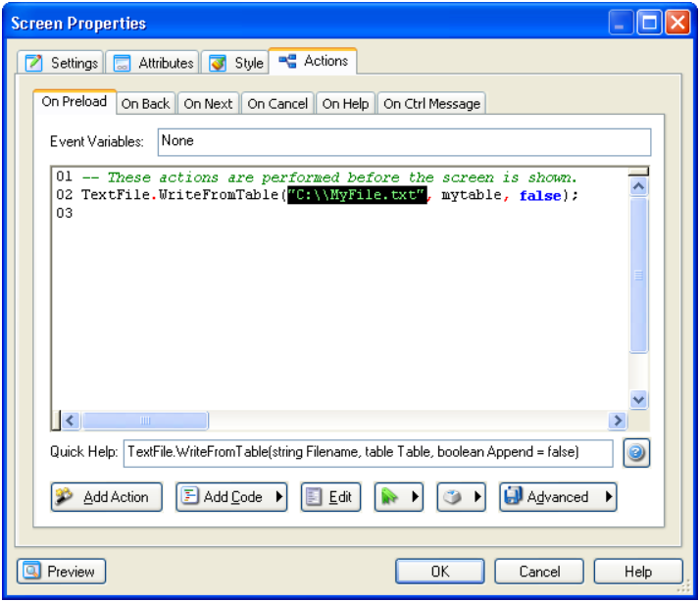Viewport: 700px width, 602px height.
Task: Select the Actions tab
Action: (313, 61)
